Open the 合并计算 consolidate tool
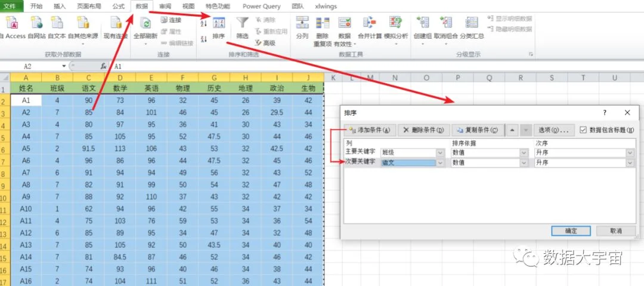 click(370, 23)
